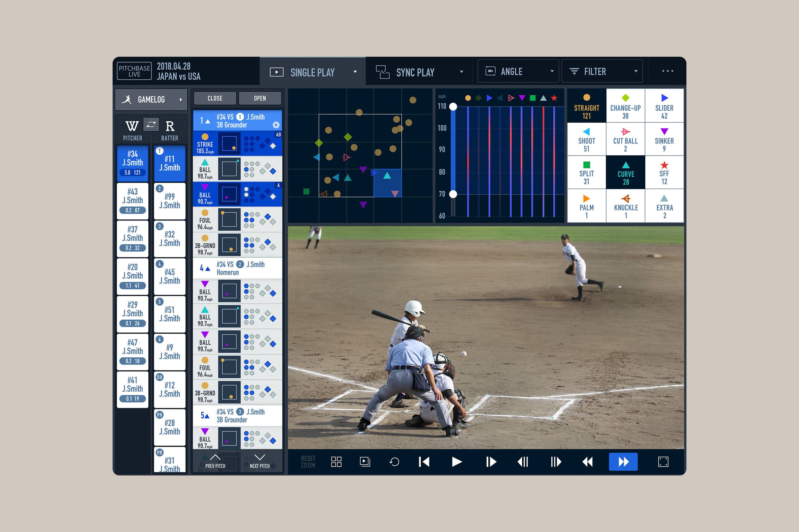
Task: Skip to previous clip with bar-arrow icon
Action: click(x=424, y=462)
